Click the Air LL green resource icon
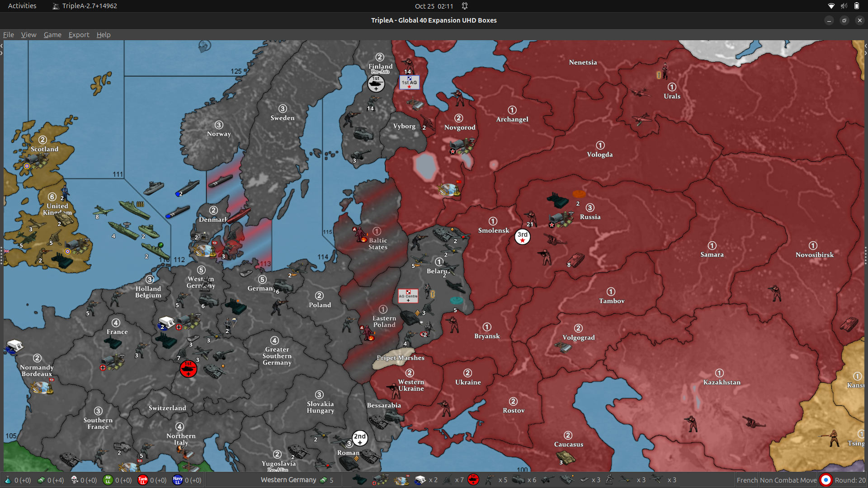The image size is (868, 488). pos(108,480)
